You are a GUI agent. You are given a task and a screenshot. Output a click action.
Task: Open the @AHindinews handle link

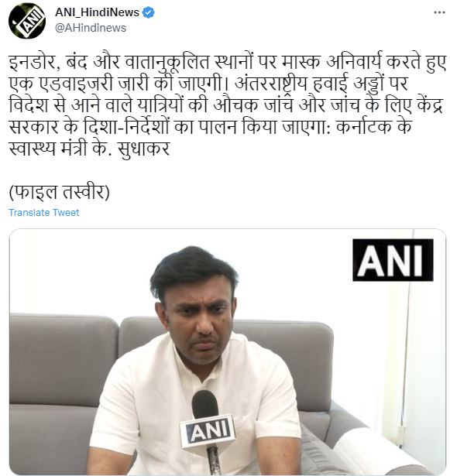pos(91,28)
